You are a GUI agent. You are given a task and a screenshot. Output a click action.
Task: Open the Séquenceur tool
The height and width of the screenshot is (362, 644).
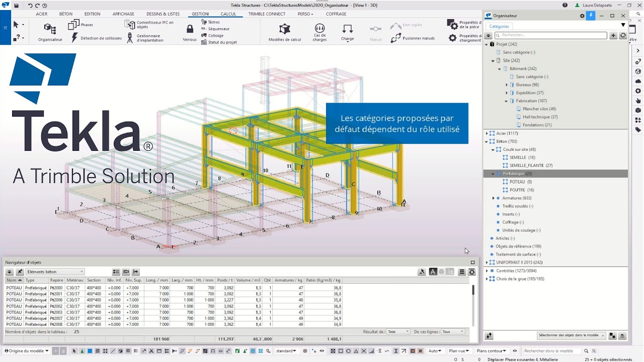(215, 29)
